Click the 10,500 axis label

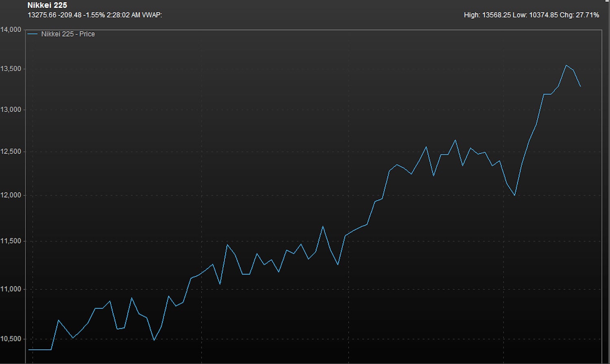tap(11, 339)
